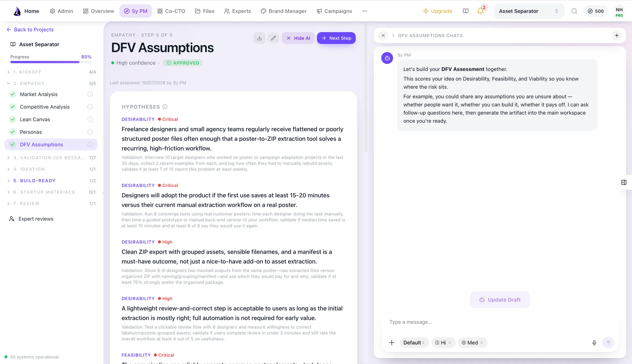Send the message with the arrow button

[608, 343]
